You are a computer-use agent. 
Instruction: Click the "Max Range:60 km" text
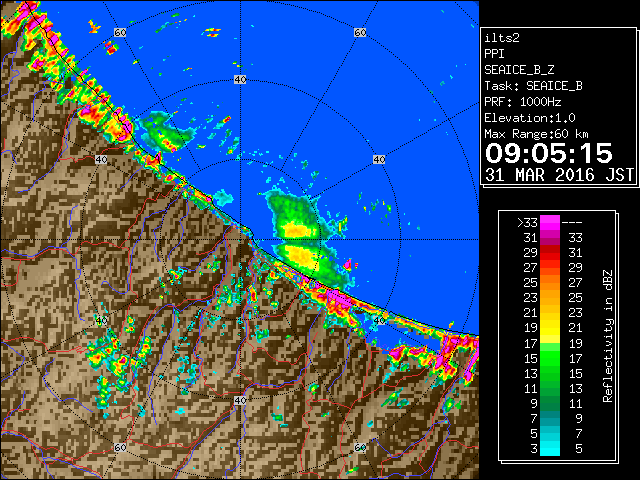click(x=536, y=134)
